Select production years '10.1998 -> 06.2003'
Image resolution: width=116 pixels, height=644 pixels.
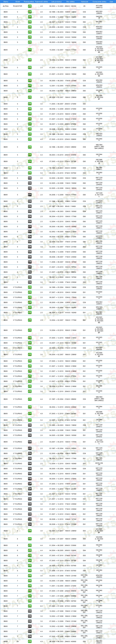(x=56, y=168)
